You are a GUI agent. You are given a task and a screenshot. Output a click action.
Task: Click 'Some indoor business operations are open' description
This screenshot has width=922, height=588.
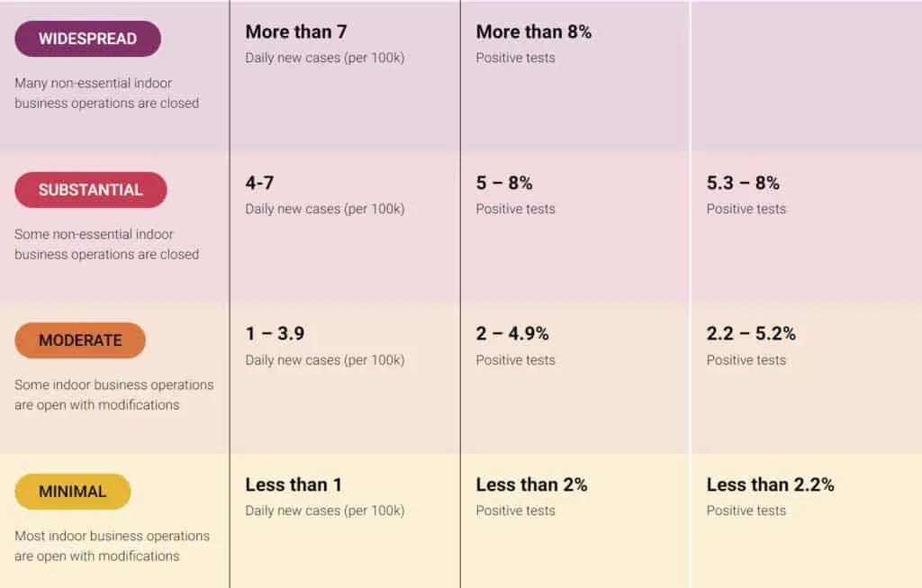(x=114, y=394)
